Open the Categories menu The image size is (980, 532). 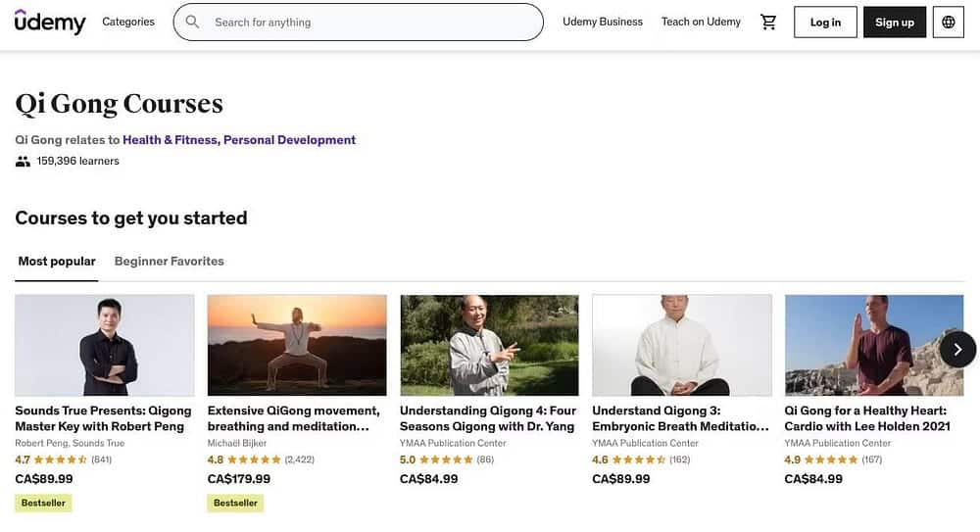point(128,22)
